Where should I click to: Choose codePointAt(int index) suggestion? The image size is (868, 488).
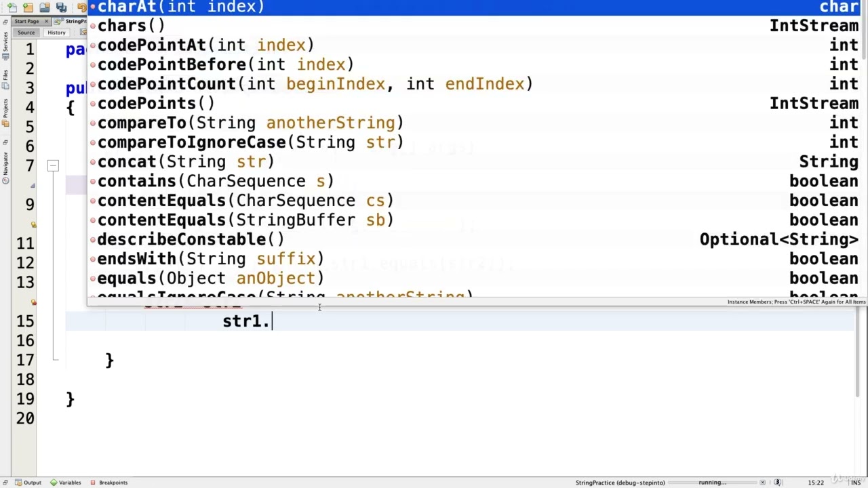[475, 45]
